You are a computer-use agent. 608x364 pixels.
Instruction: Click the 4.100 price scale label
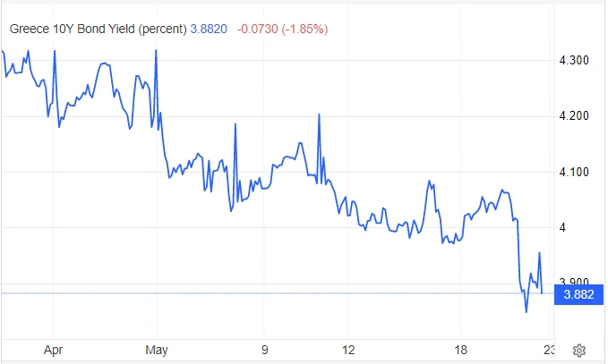point(572,172)
